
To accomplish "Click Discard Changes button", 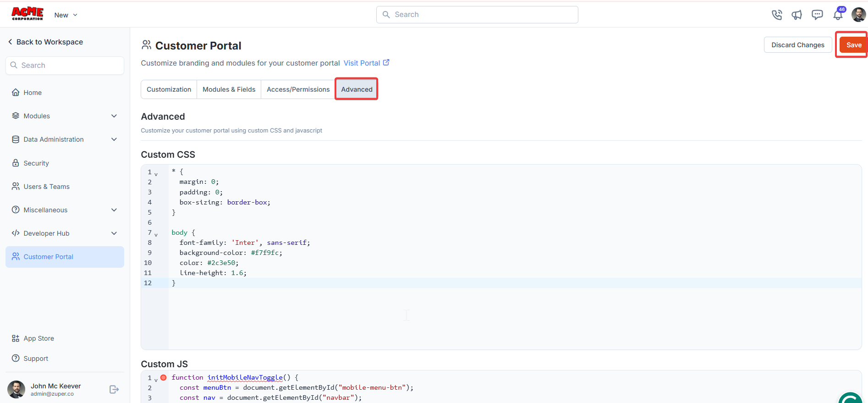I will tap(798, 45).
